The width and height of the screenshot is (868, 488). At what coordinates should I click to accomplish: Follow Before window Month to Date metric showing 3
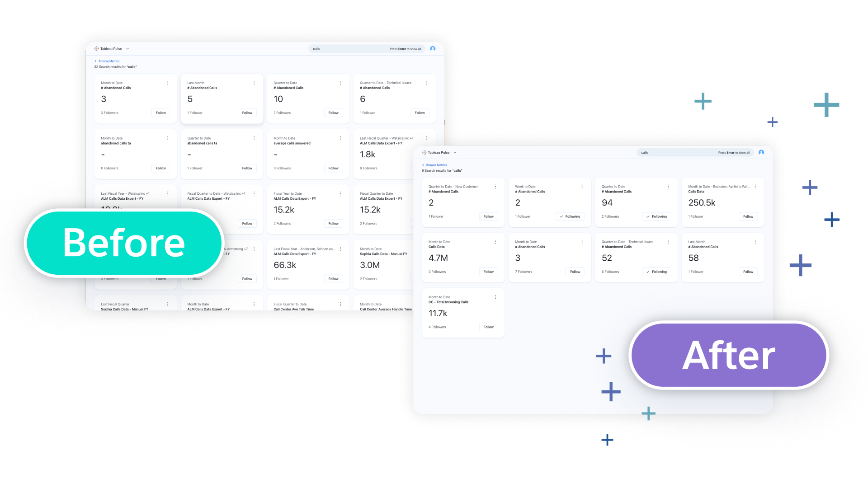[161, 113]
